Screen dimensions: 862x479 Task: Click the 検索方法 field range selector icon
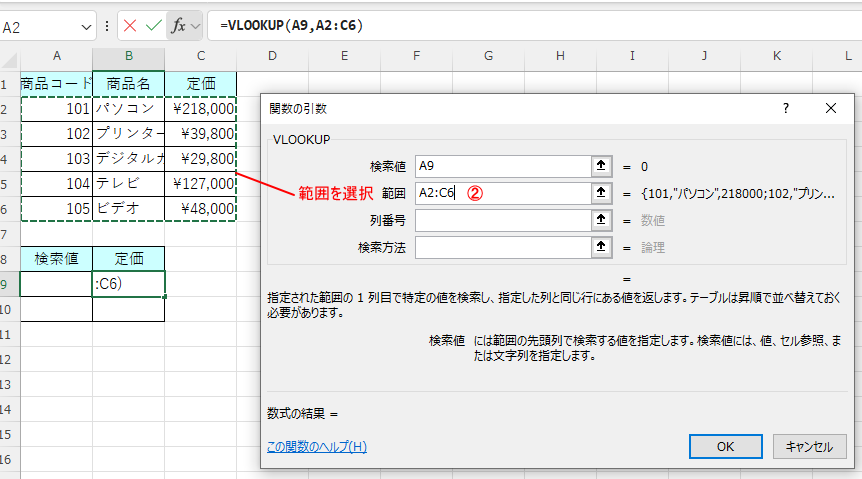point(600,247)
